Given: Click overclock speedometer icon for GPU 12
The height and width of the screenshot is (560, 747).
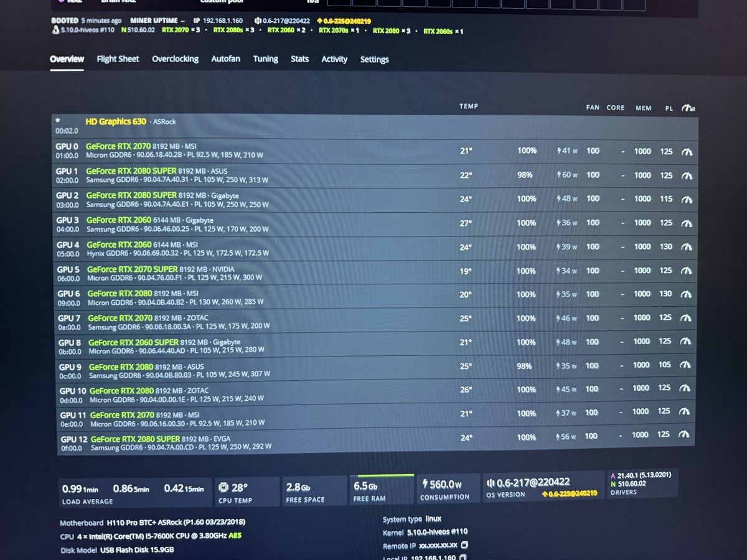Looking at the screenshot, I should (x=684, y=434).
